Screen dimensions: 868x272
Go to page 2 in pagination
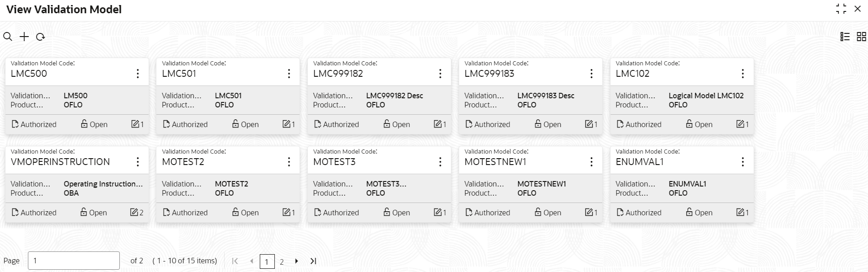(x=282, y=261)
